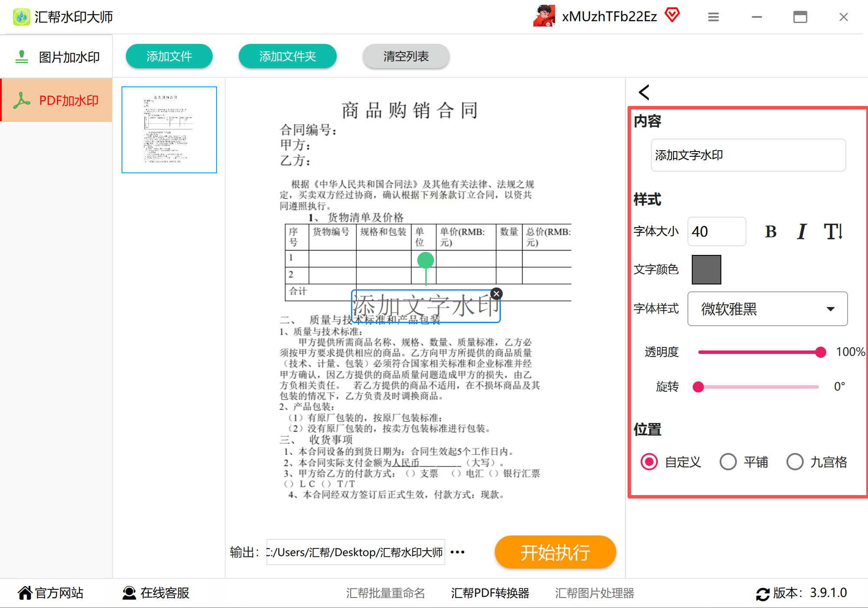Click the 添加文件 button

[169, 56]
